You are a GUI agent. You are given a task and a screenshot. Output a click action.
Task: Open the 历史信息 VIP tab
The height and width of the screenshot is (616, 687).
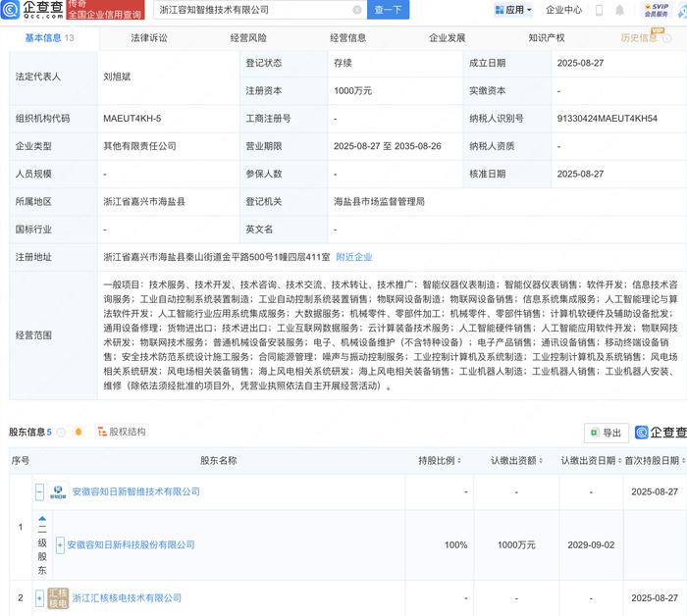(639, 38)
